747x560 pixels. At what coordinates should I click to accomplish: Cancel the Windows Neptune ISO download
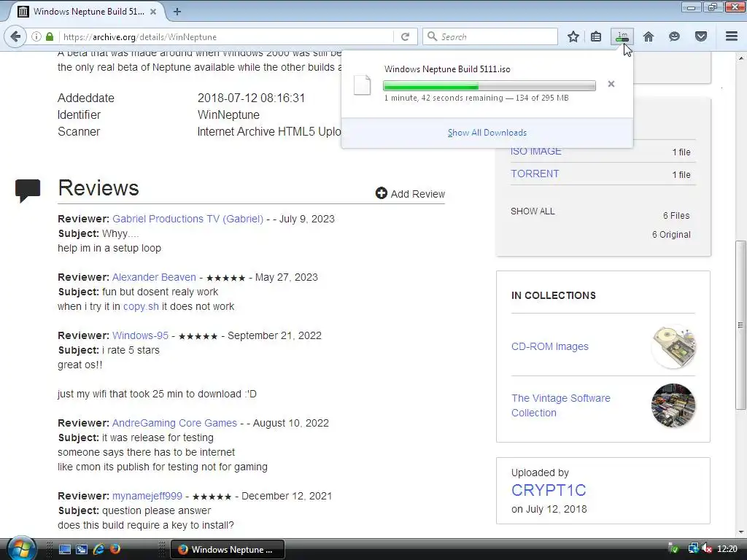click(611, 85)
